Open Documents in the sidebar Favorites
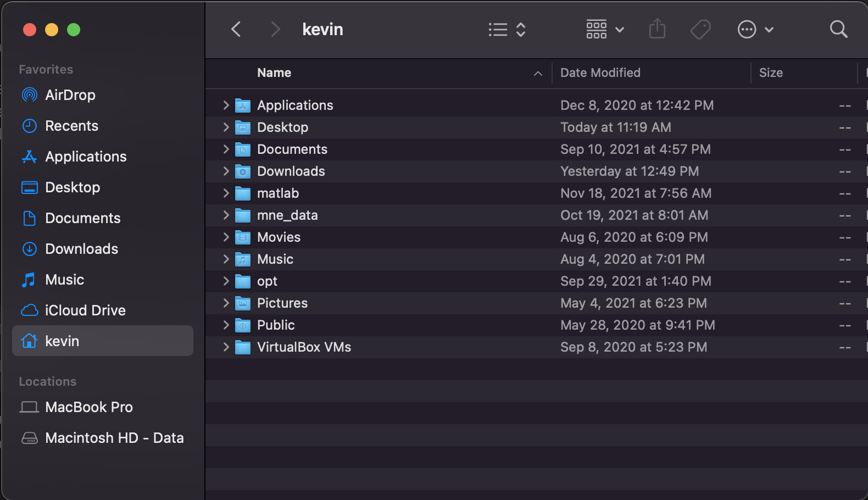Viewport: 868px width, 500px height. tap(103, 218)
